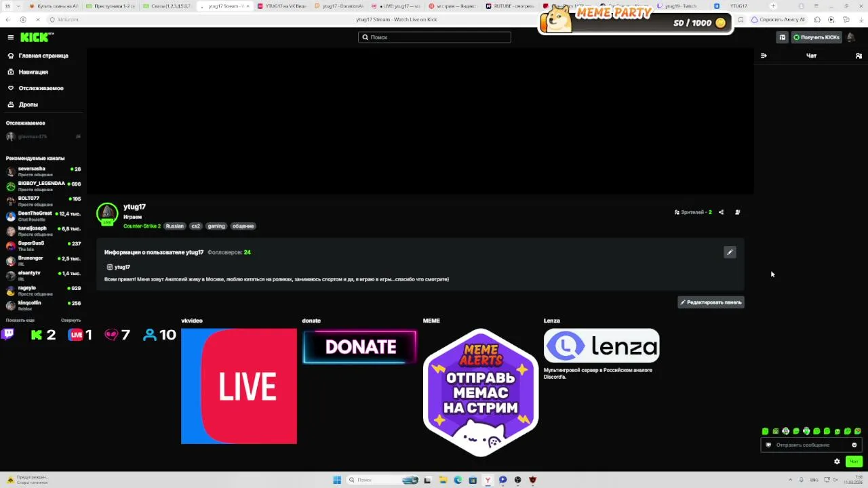The width and height of the screenshot is (868, 488).
Task: Click the chat message input Отправить сообщение
Action: point(811,445)
